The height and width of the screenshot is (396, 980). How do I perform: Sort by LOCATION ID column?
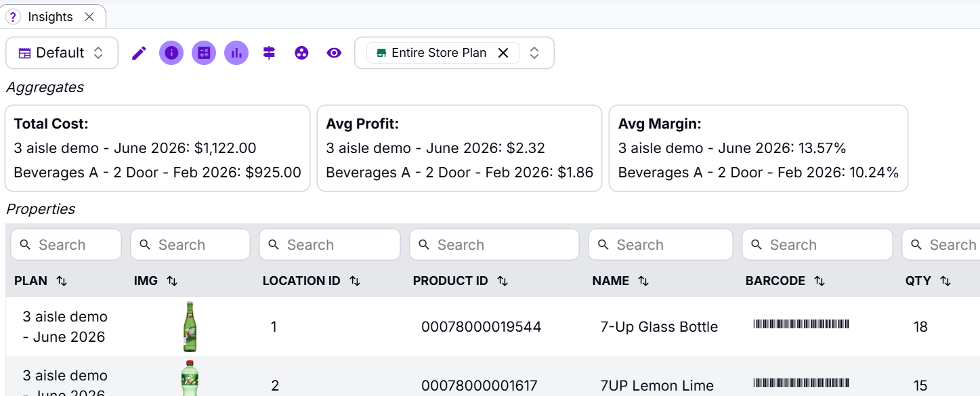[x=355, y=281]
